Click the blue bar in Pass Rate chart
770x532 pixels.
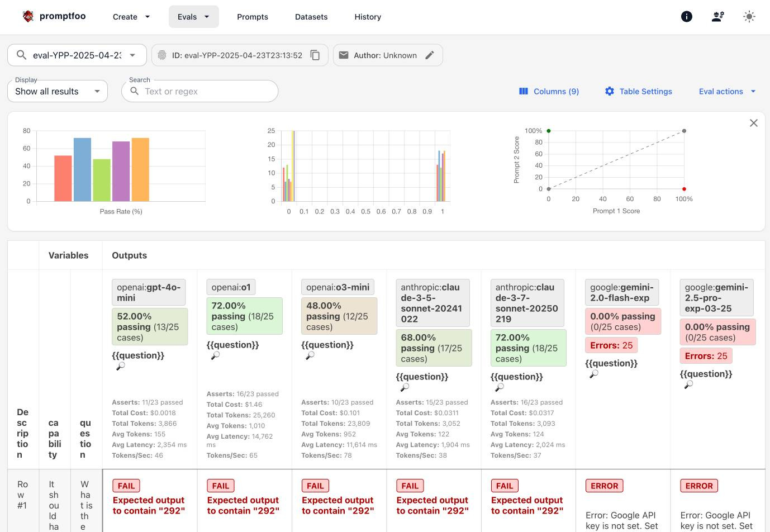click(82, 169)
